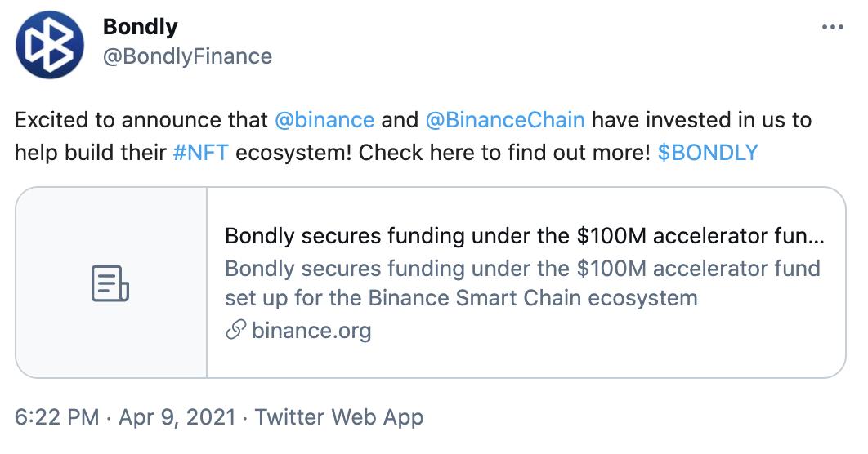868x454 pixels.
Task: Open the tweet's three-dot more menu
Action: coord(833,27)
